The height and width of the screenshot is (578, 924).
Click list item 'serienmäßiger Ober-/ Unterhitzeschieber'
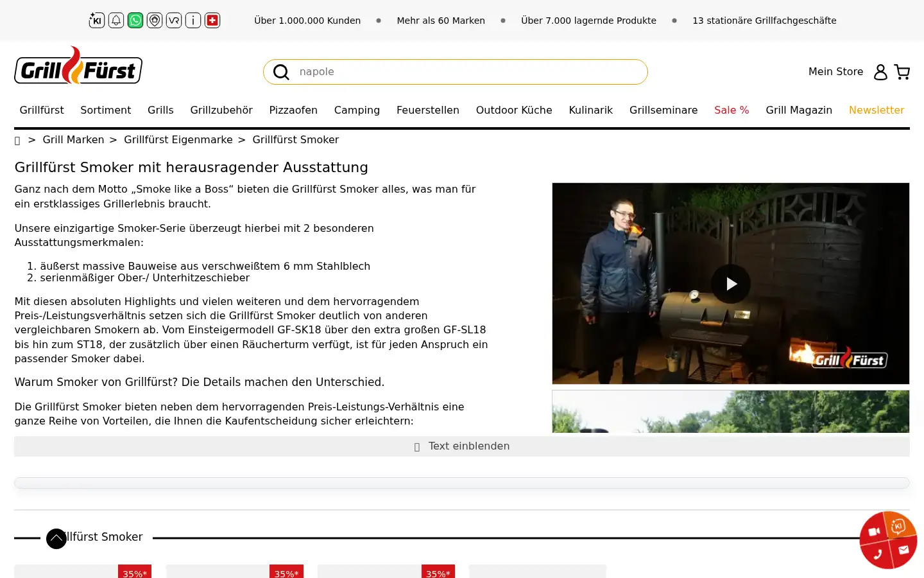(145, 278)
